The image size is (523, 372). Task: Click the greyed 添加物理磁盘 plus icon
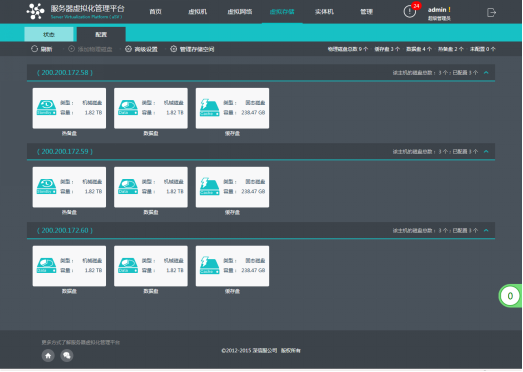click(x=71, y=49)
